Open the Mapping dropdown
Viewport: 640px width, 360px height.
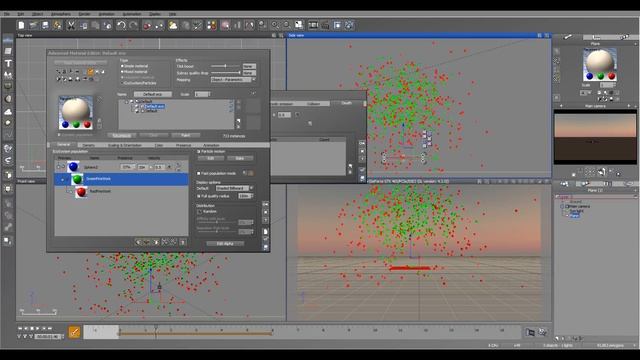click(233, 80)
